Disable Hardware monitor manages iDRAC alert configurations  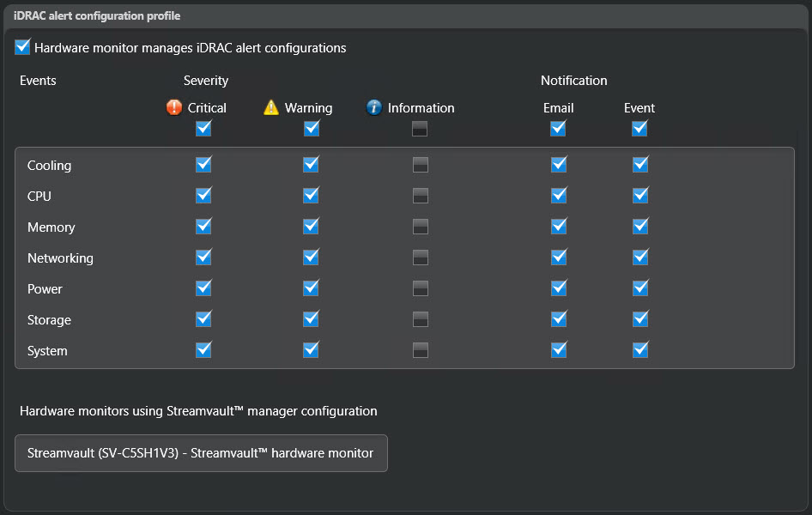click(22, 47)
